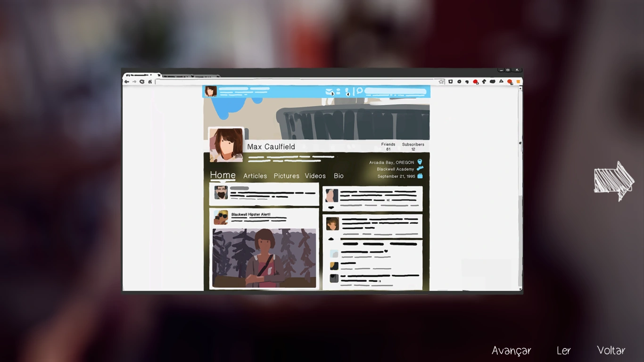Click the Voltar button
644x362 pixels.
click(x=611, y=350)
